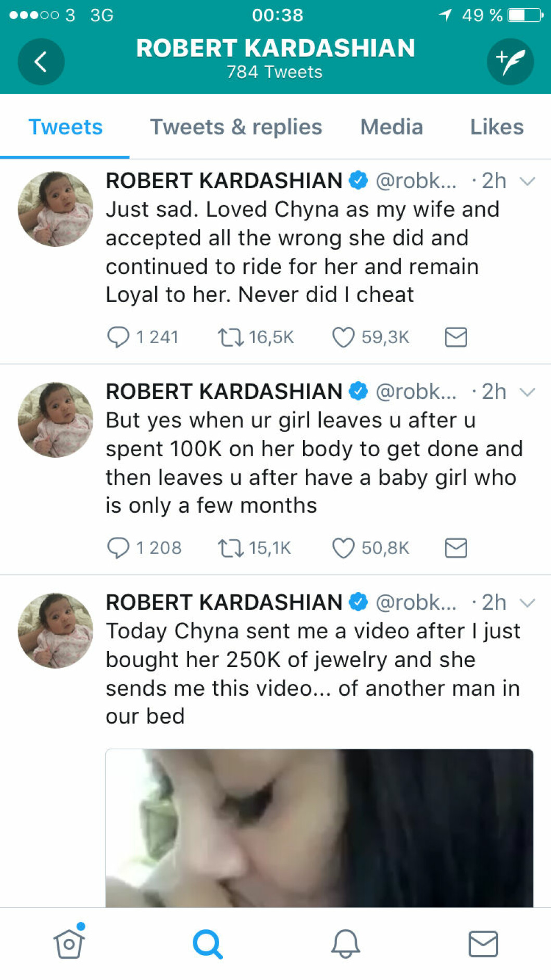Reply to the 'But yes when ur girl' tweet

tap(118, 548)
